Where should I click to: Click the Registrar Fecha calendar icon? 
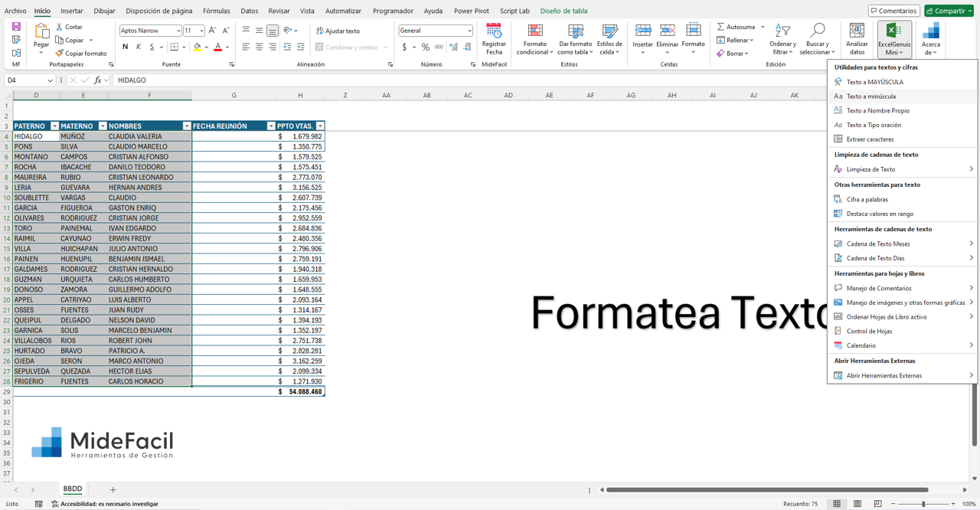494,31
